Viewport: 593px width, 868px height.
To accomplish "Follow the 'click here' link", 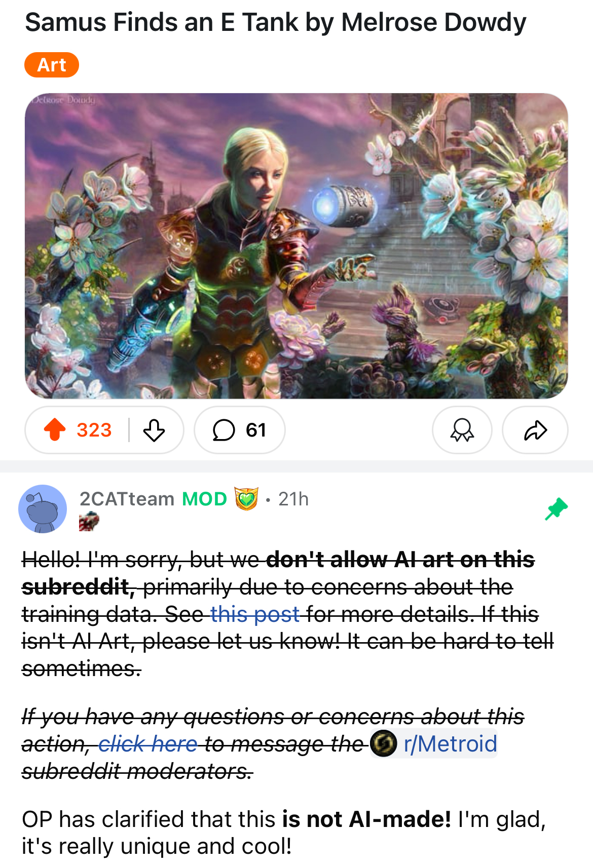I will pos(147,744).
